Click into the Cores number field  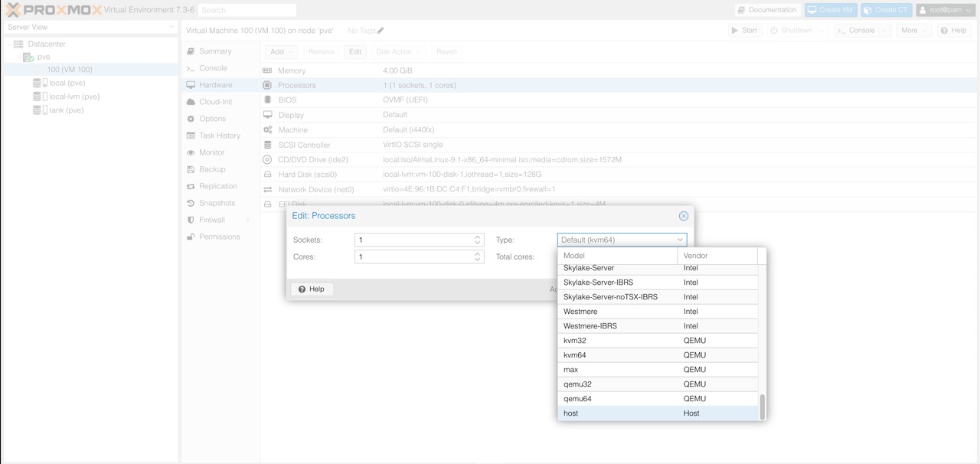pos(413,257)
